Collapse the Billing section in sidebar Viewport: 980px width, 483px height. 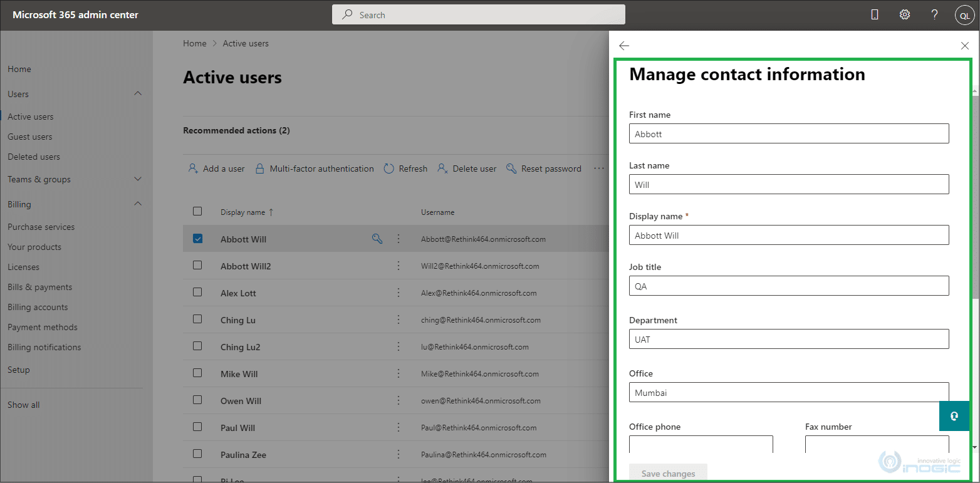pyautogui.click(x=138, y=204)
